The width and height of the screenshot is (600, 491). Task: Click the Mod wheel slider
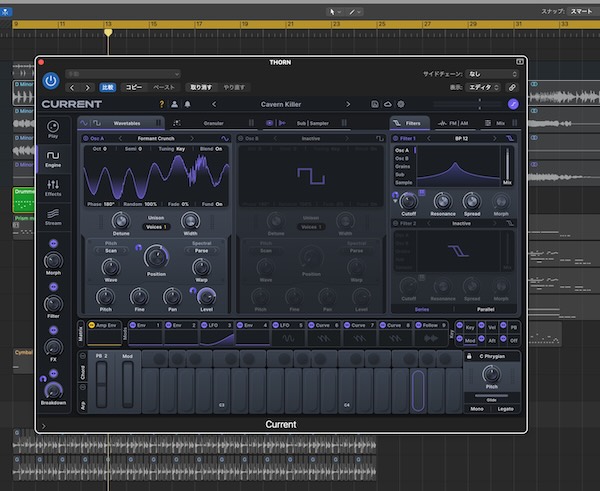pos(127,385)
